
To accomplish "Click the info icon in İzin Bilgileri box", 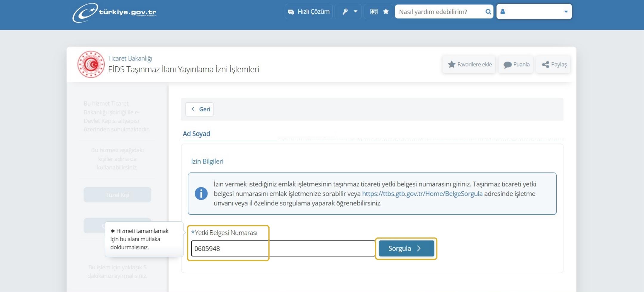I will (202, 193).
